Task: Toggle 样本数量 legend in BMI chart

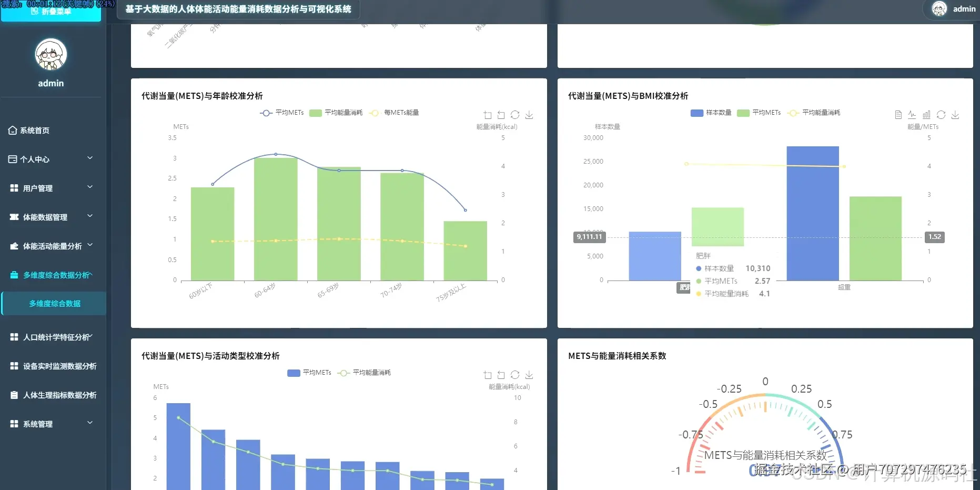Action: (x=711, y=113)
